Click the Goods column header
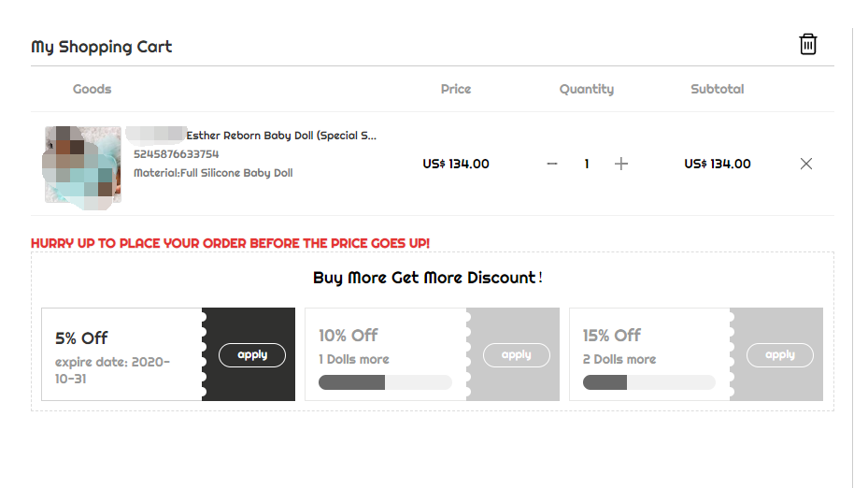868x488 pixels. [92, 89]
